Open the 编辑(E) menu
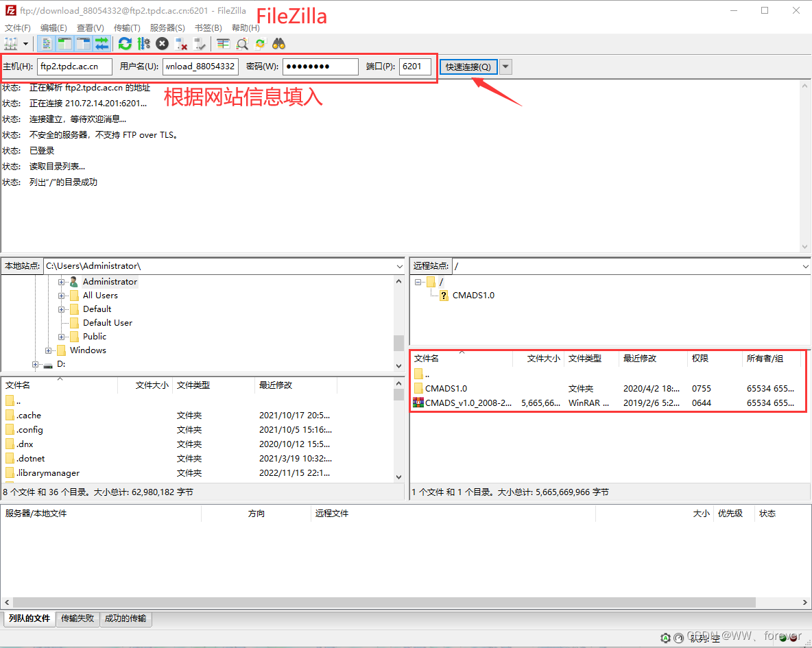812x648 pixels. point(53,27)
